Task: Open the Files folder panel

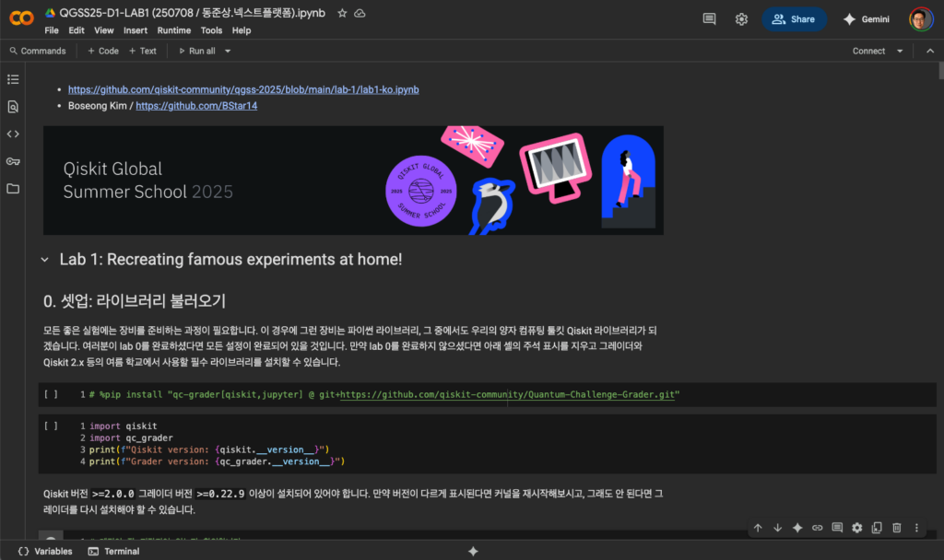Action: tap(13, 189)
